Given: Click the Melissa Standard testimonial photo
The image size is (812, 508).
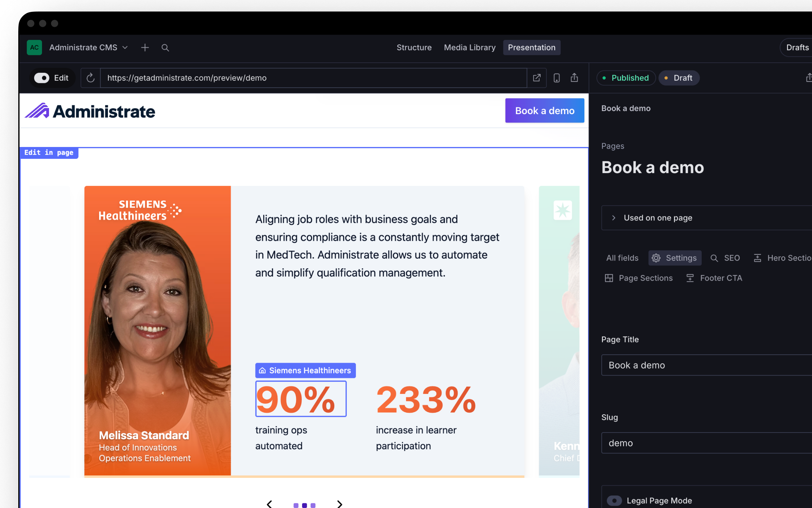Looking at the screenshot, I should [x=158, y=331].
